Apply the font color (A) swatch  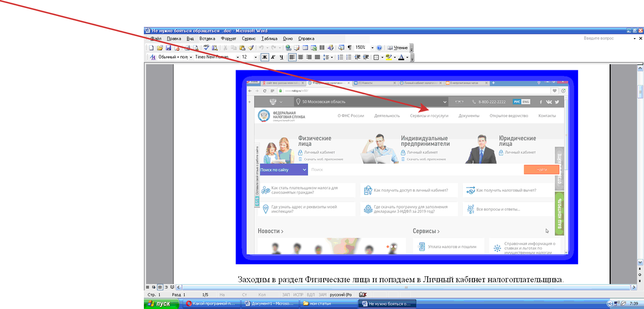coord(401,57)
